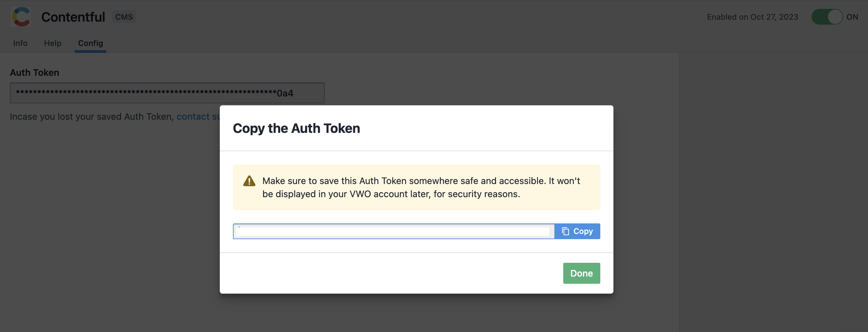This screenshot has height=332, width=868.
Task: Copy the auth token with the Copy button
Action: pos(577,231)
